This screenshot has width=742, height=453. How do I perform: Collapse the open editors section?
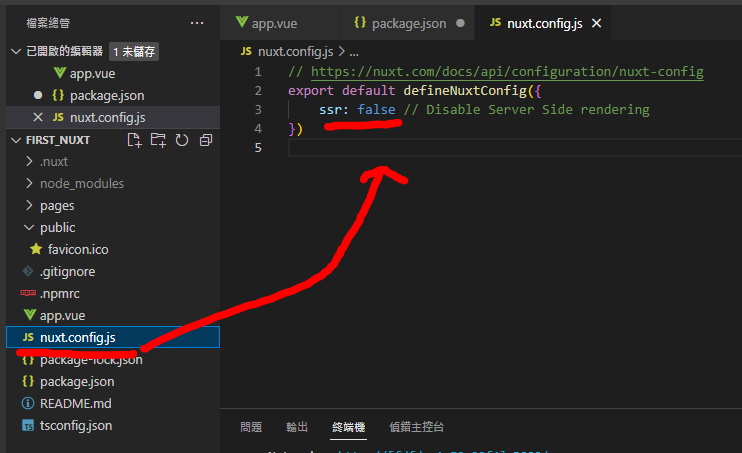pos(15,51)
